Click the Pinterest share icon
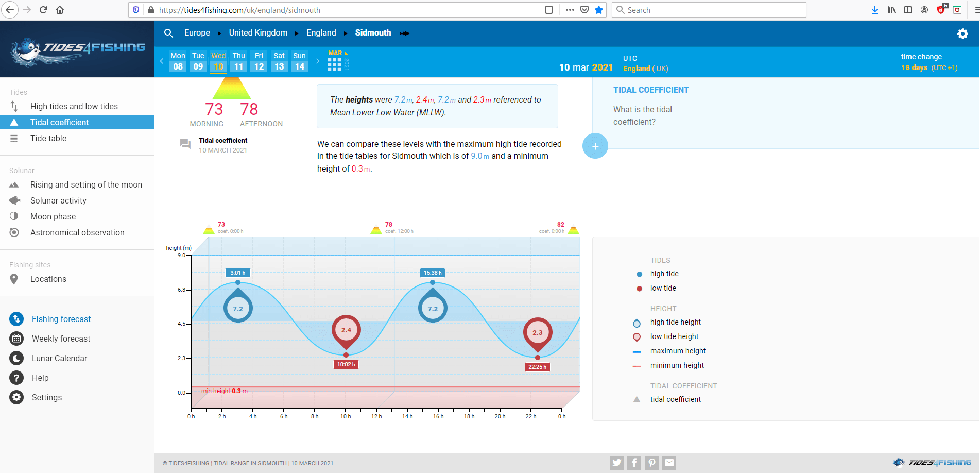980x473 pixels. (x=651, y=463)
